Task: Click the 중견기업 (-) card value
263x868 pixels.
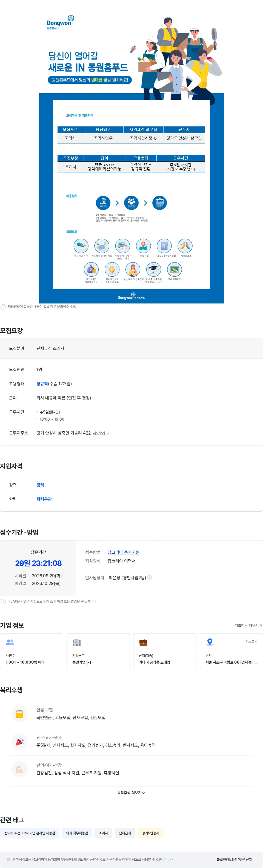Action: (82, 662)
